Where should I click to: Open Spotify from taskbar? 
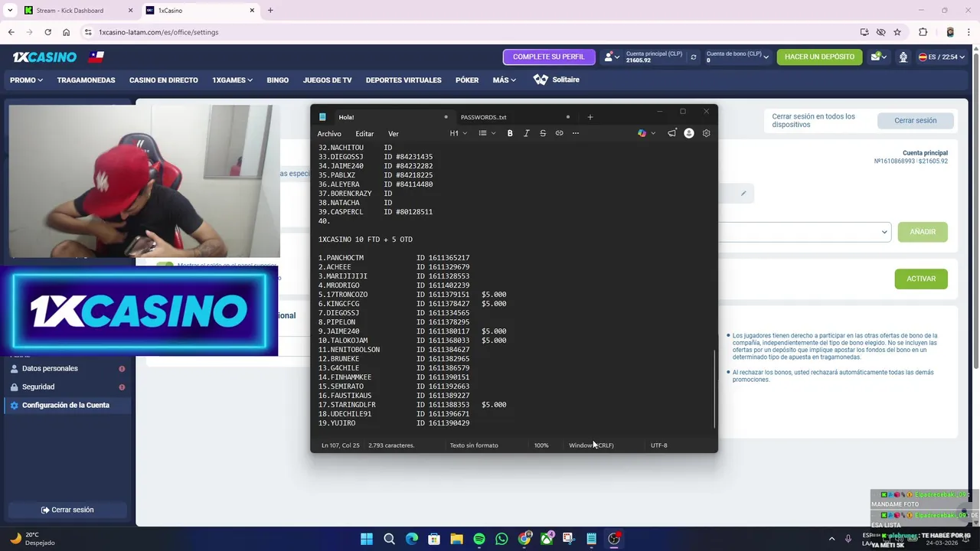click(479, 539)
